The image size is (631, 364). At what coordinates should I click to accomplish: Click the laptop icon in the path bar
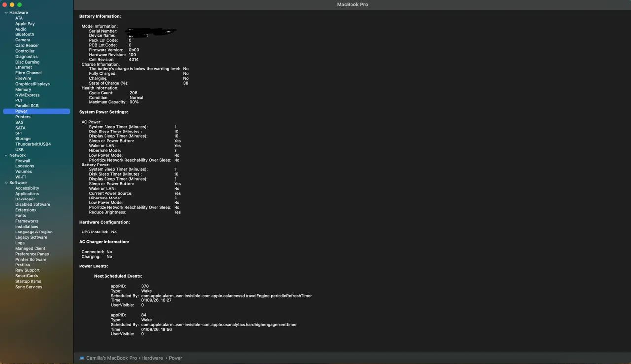[x=82, y=358]
